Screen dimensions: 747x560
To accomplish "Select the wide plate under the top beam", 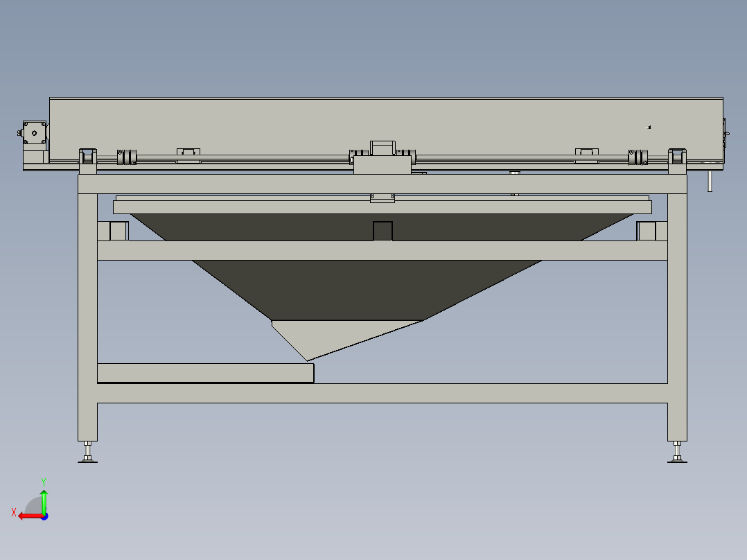I will pos(382,207).
